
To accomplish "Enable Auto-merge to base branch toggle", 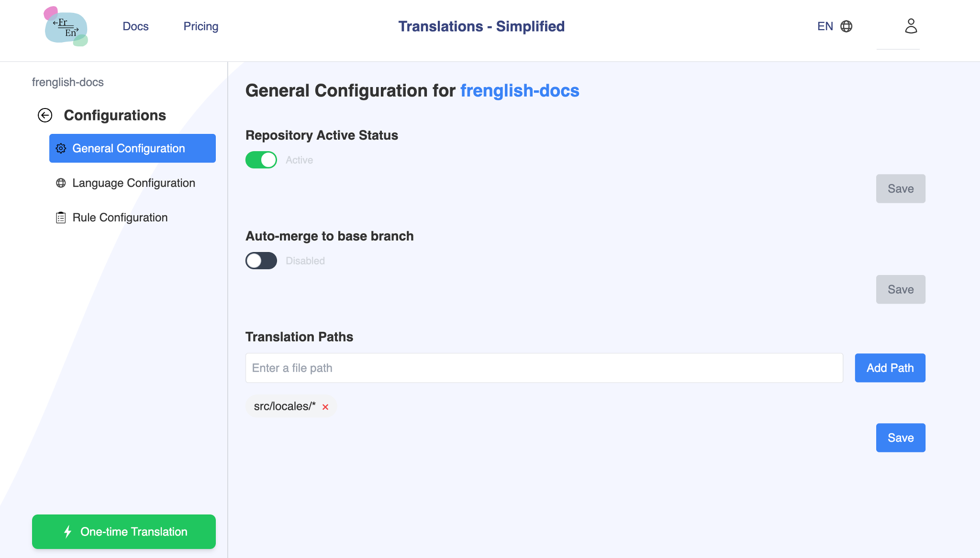I will 261,261.
